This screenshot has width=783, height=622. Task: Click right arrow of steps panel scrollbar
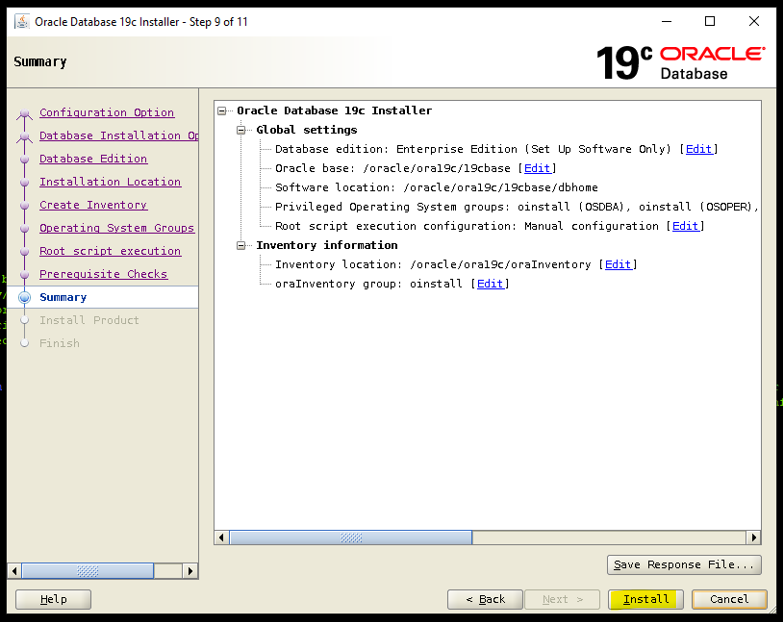pos(190,571)
